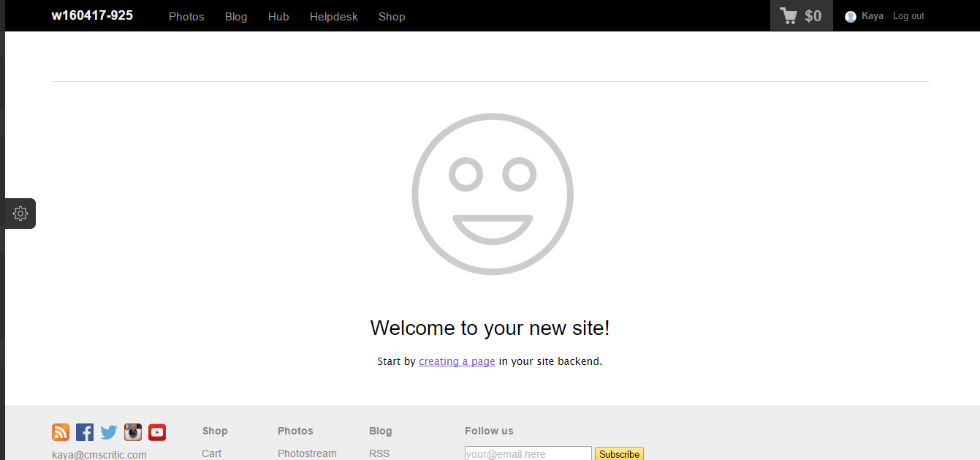This screenshot has height=460, width=980.
Task: Open the RSS feed icon in footer
Action: coord(61,432)
